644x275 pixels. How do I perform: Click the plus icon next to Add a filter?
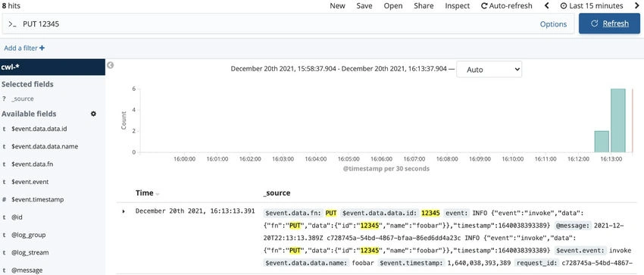[x=42, y=48]
